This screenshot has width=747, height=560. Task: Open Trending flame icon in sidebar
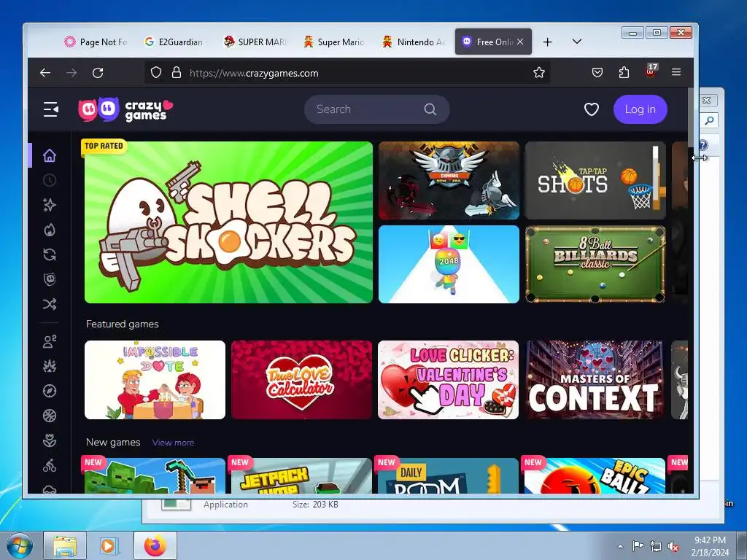pyautogui.click(x=50, y=230)
